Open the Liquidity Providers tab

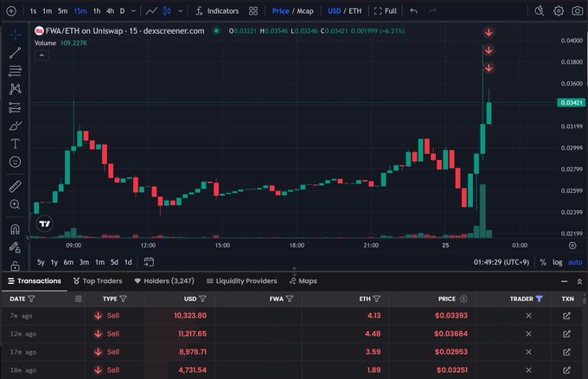241,281
